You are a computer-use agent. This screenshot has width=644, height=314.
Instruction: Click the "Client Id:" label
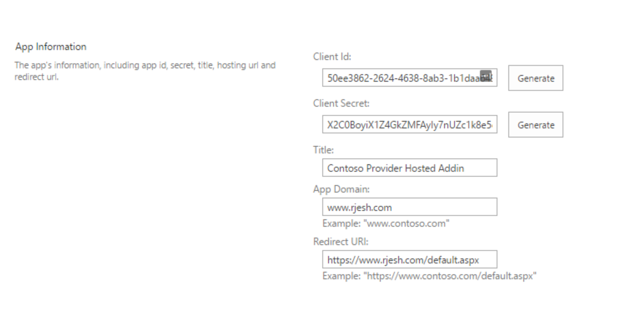click(332, 56)
